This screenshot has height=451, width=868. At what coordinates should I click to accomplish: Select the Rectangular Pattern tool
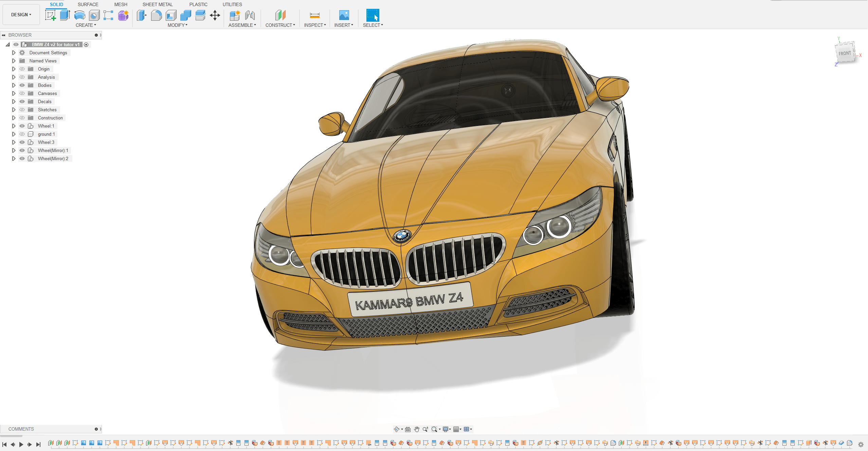pos(108,15)
